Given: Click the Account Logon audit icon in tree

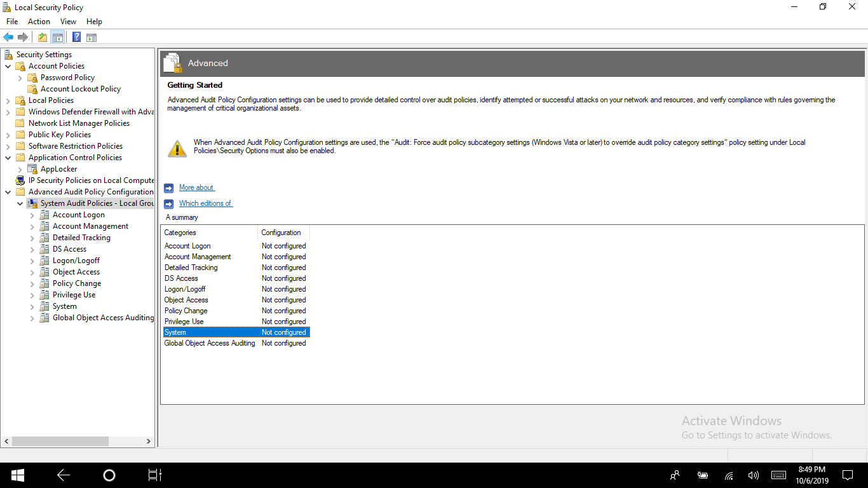Looking at the screenshot, I should click(44, 215).
